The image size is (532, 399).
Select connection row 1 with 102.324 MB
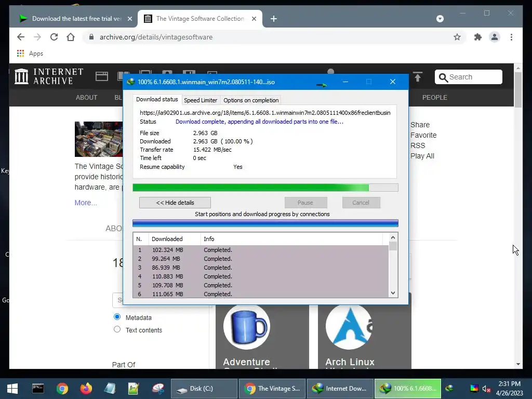tap(261, 250)
